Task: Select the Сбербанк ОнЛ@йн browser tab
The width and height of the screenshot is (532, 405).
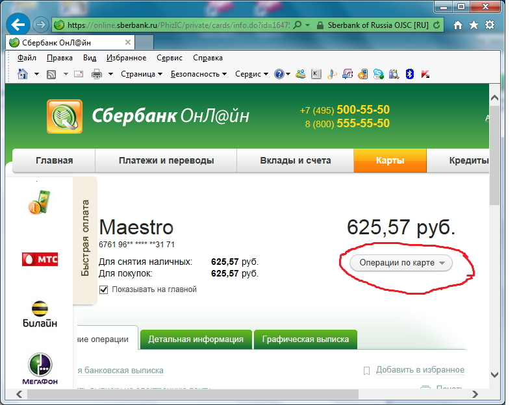Action: pos(70,43)
